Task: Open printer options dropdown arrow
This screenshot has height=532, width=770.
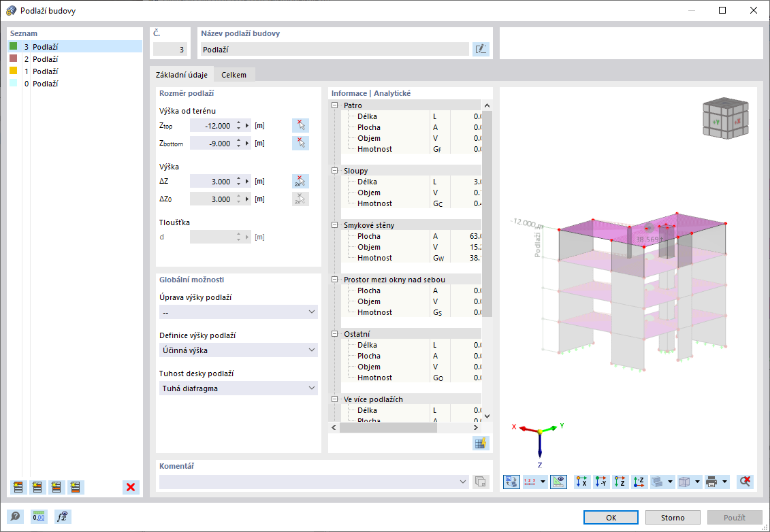Action: point(725,482)
